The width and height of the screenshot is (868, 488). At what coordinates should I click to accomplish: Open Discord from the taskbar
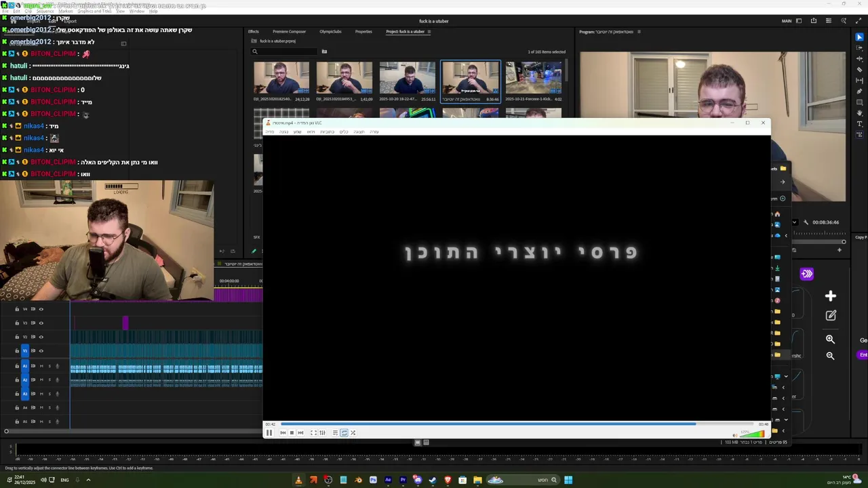pos(418,480)
